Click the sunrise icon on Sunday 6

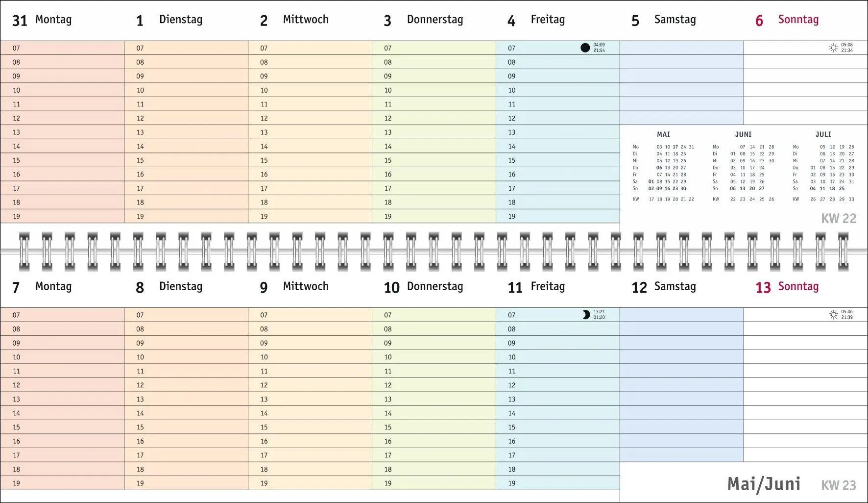pyautogui.click(x=833, y=48)
